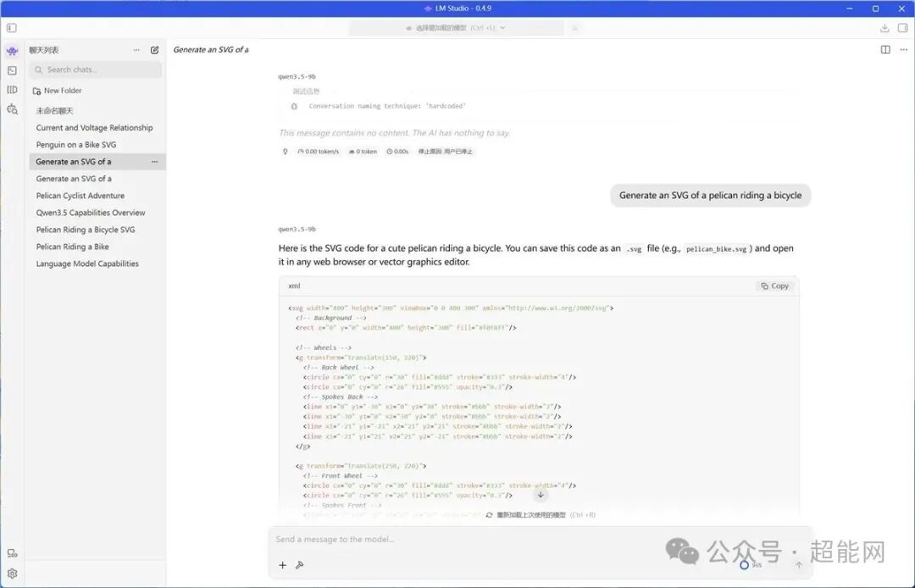915x588 pixels.
Task: Open the settings gear at bottom left
Action: (x=12, y=574)
